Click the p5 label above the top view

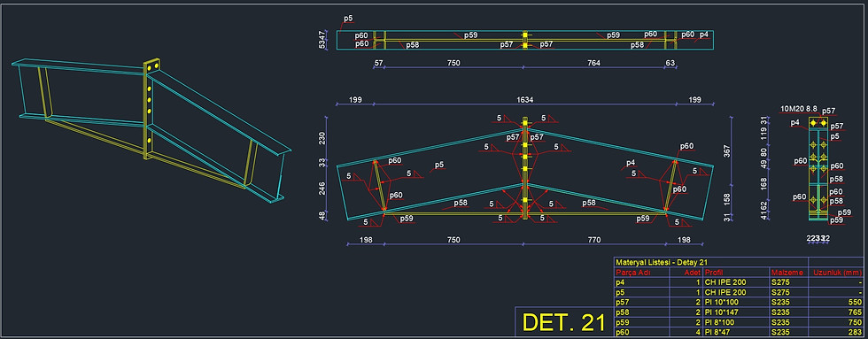(x=348, y=19)
